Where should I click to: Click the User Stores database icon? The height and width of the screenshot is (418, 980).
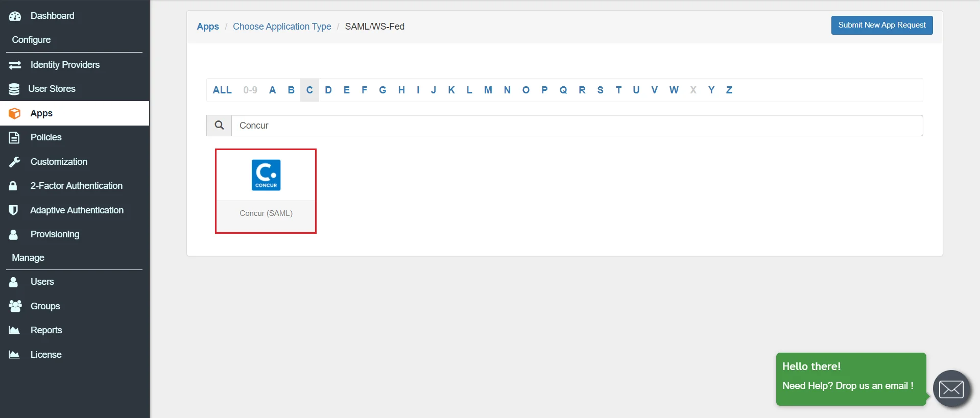pyautogui.click(x=14, y=89)
